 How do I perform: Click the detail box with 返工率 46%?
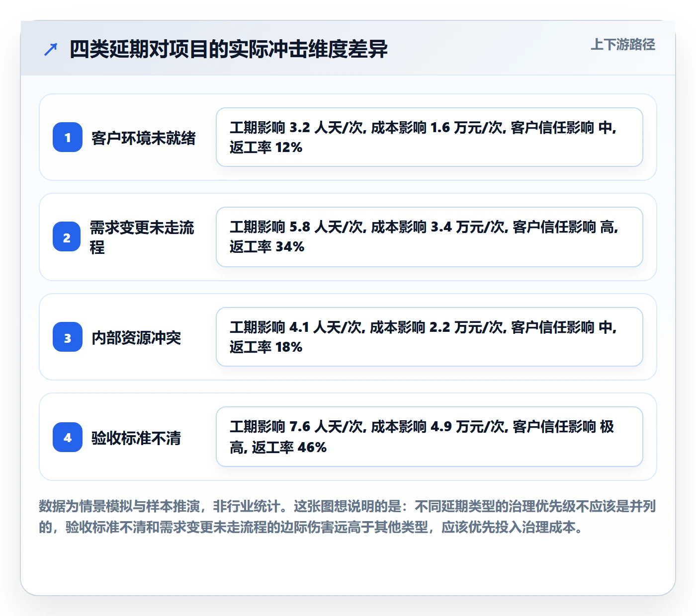coord(430,437)
